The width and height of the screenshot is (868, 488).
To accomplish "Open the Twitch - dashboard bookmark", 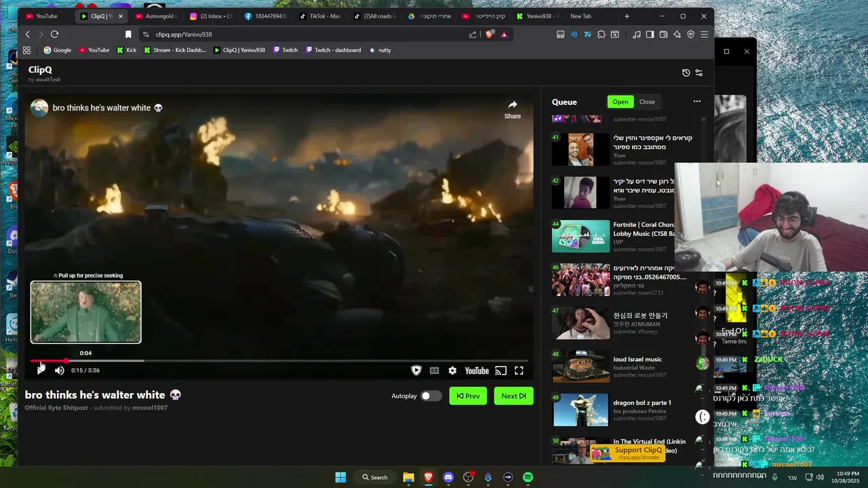I will pos(333,50).
